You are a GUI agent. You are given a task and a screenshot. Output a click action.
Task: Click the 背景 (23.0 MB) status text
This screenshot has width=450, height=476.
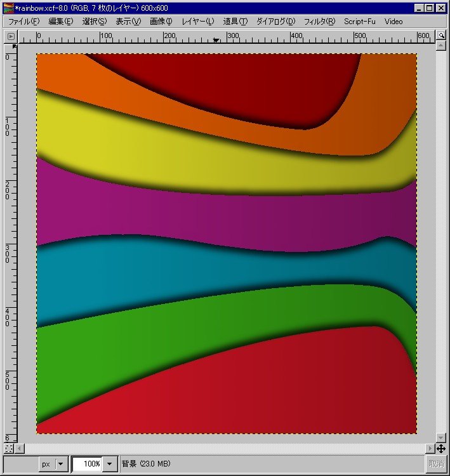(x=146, y=463)
